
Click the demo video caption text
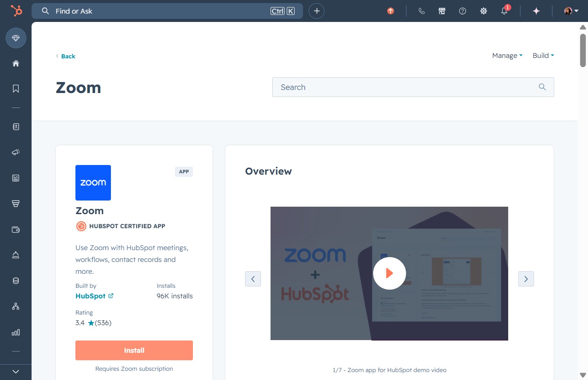coord(389,370)
